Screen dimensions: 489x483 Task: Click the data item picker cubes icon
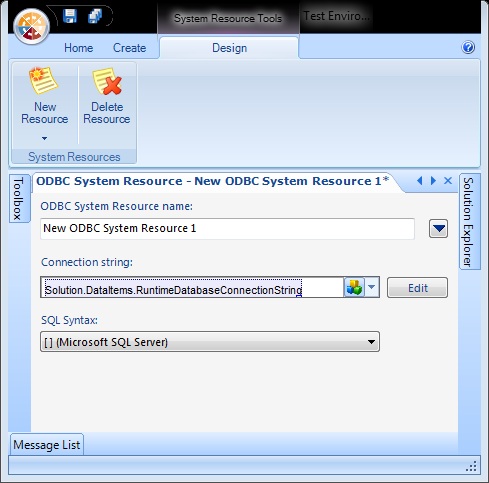[354, 287]
